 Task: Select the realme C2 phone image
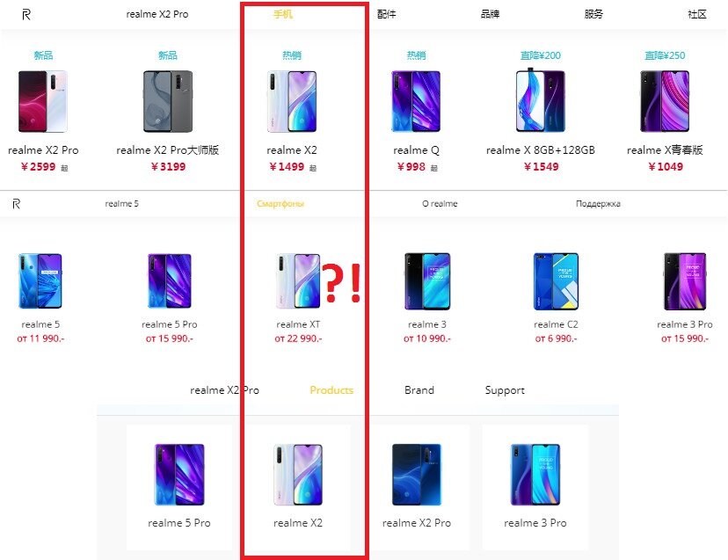556,281
